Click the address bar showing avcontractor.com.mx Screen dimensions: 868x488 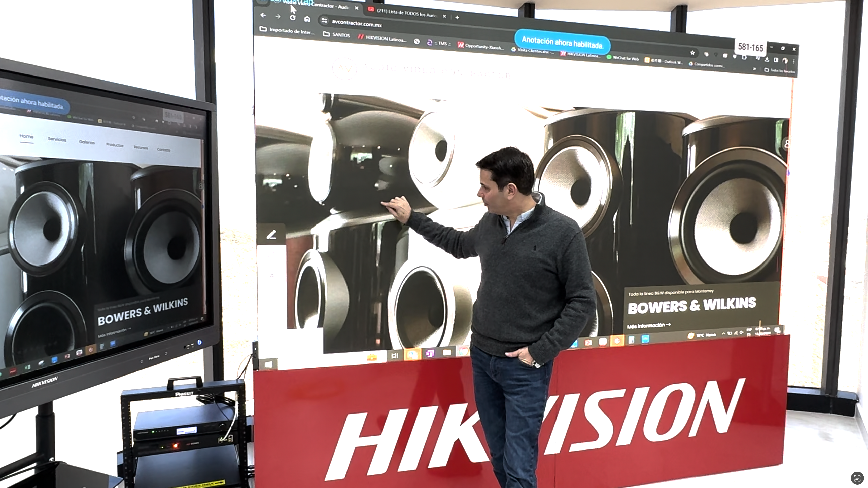(357, 24)
